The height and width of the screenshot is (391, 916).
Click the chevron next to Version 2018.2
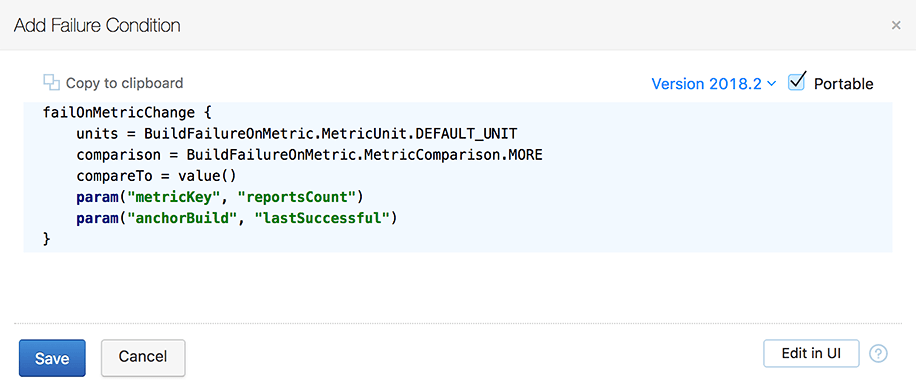771,84
